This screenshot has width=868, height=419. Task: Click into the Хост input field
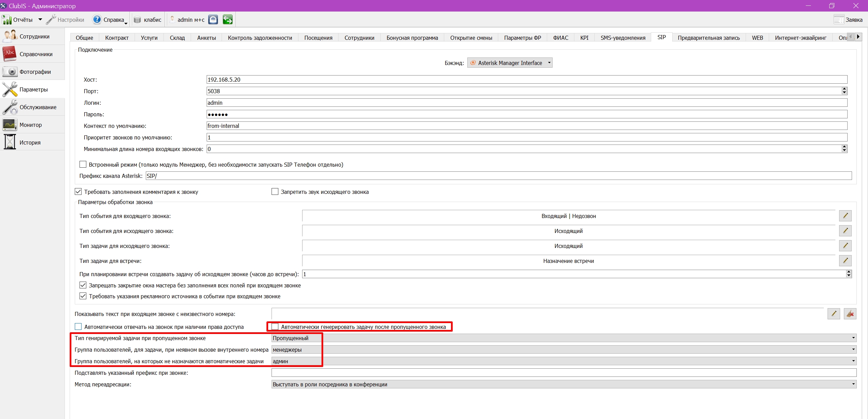tap(527, 80)
